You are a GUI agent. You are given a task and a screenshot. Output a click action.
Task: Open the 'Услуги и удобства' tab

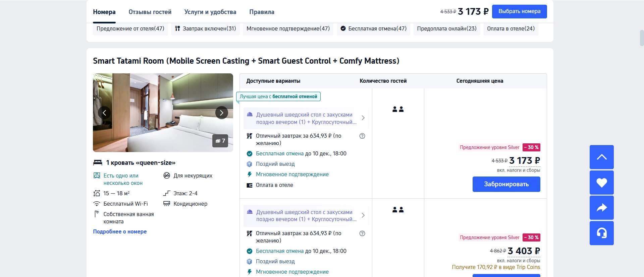(x=210, y=12)
